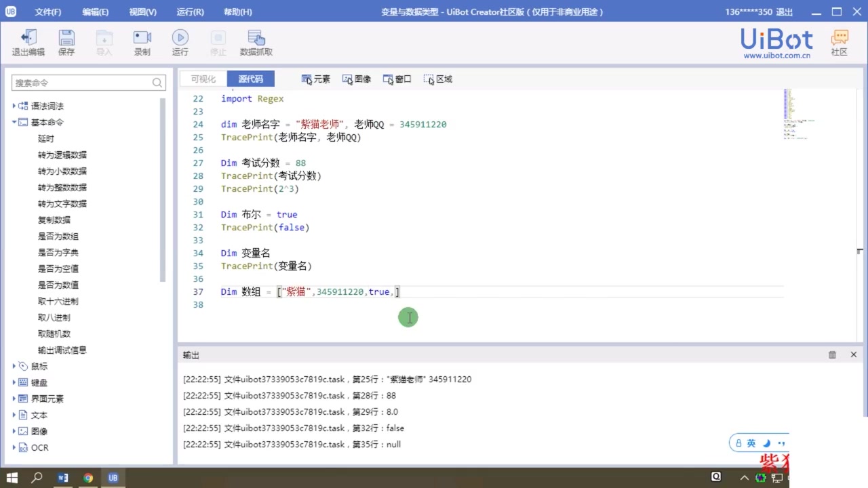Screen dimensions: 868x488
Task: Open the 编辑(E) menu
Action: tap(96, 12)
